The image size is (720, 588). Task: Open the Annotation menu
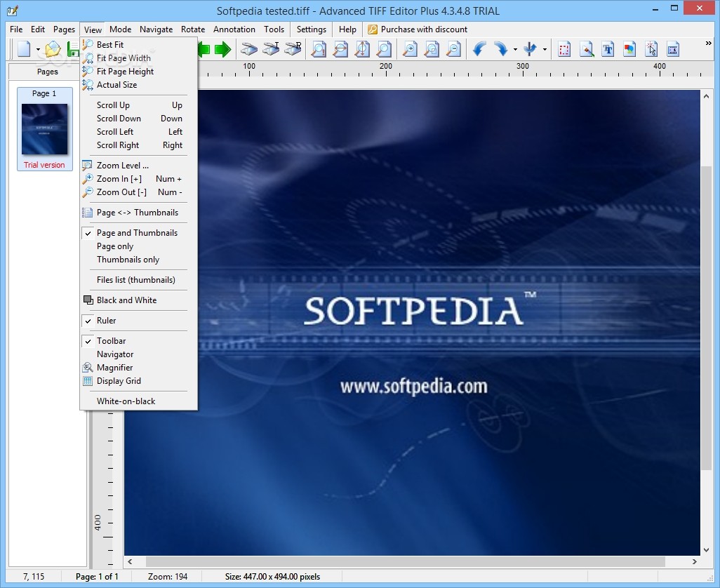(234, 29)
